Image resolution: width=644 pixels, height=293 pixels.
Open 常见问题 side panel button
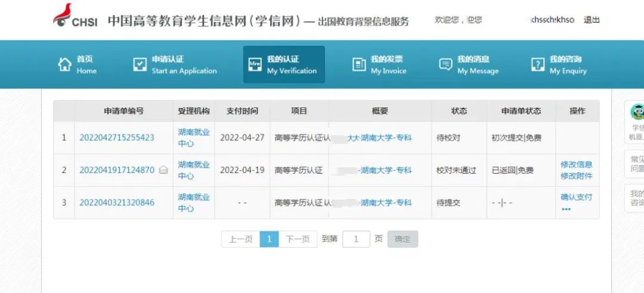click(635, 164)
